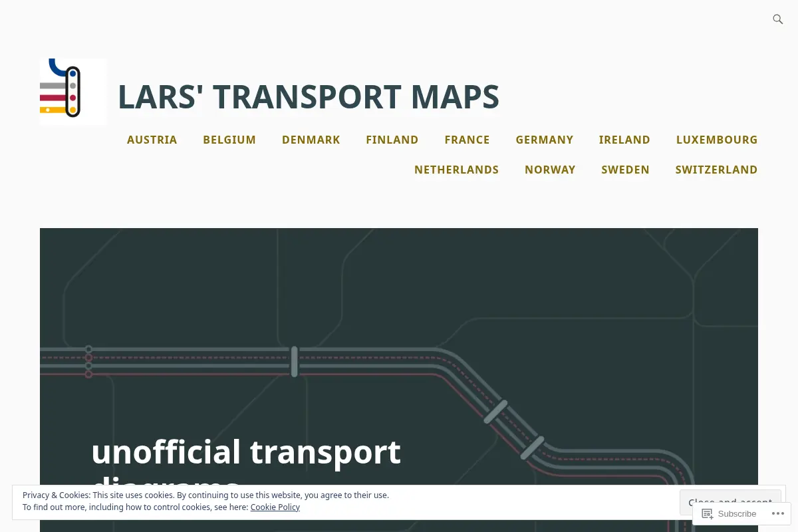Screen dimensions: 798x532
Task: Open the three-dots more options menu
Action: pyautogui.click(x=777, y=513)
